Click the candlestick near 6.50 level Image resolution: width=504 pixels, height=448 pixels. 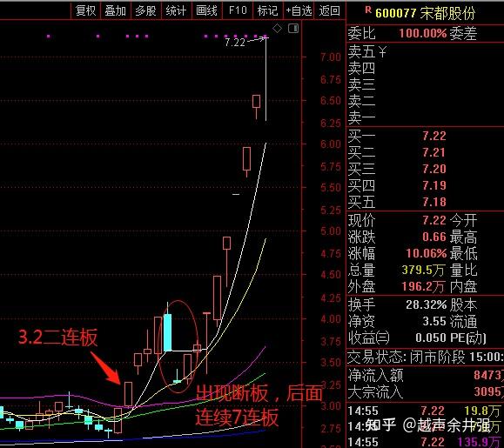[x=256, y=106]
